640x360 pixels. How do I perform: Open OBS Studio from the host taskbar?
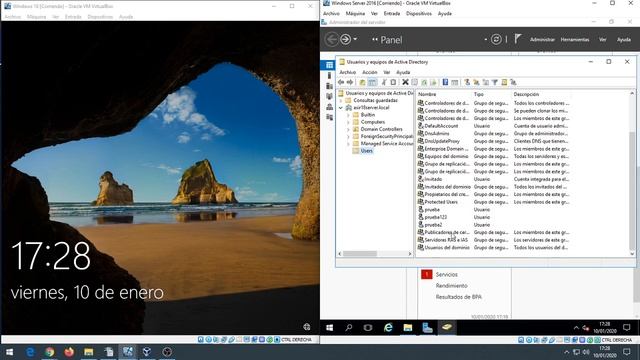(167, 352)
